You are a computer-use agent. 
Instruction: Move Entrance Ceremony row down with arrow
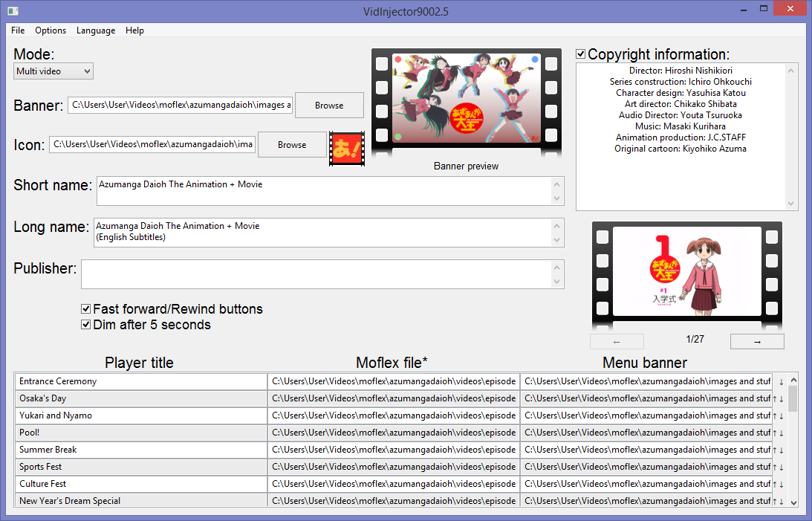click(x=781, y=382)
